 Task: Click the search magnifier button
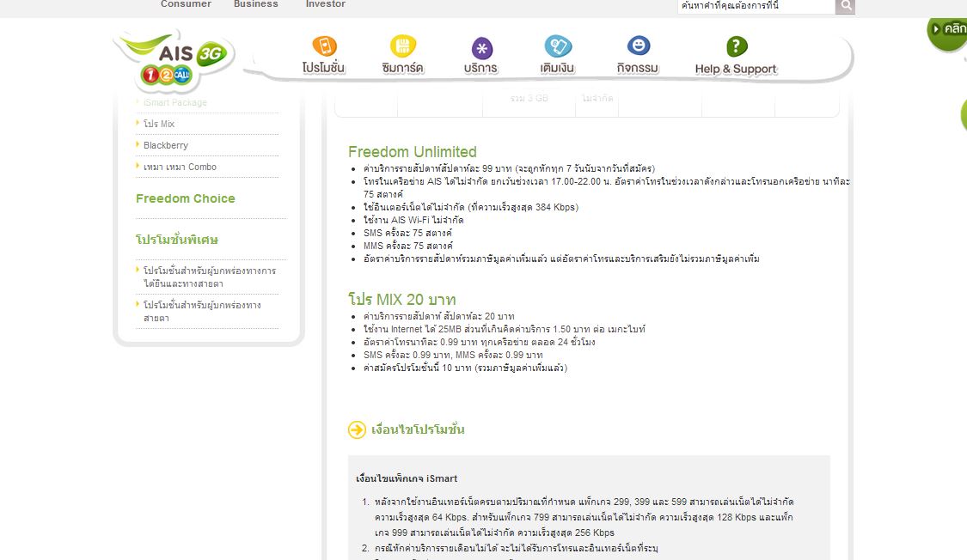845,6
